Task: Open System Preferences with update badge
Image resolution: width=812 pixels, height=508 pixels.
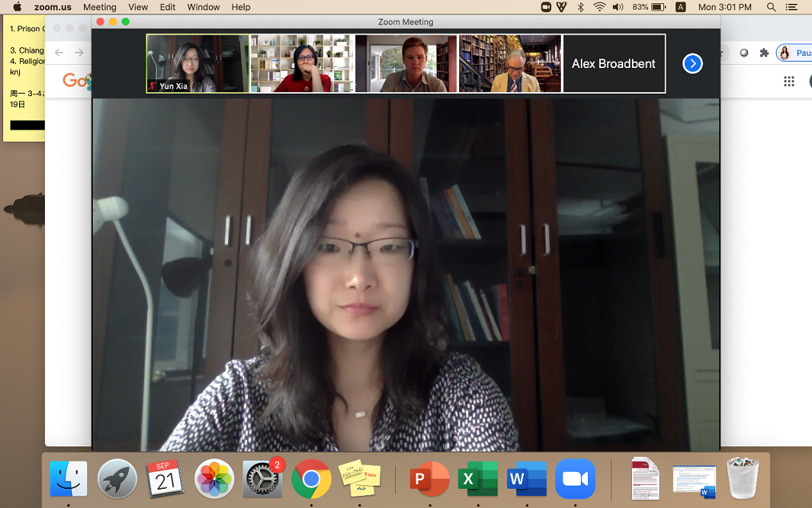Action: (x=262, y=478)
